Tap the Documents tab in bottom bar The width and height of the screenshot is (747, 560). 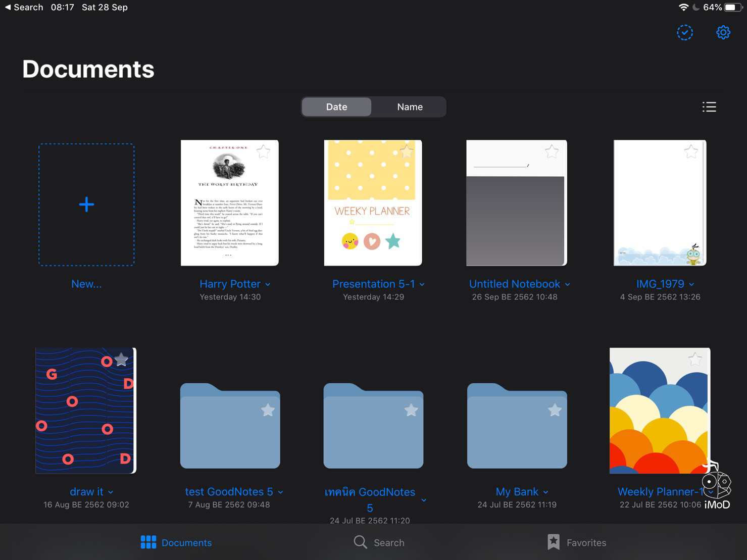coord(176,542)
